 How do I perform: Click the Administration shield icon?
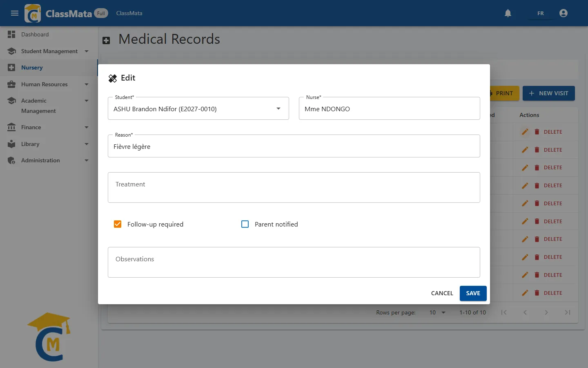11,160
